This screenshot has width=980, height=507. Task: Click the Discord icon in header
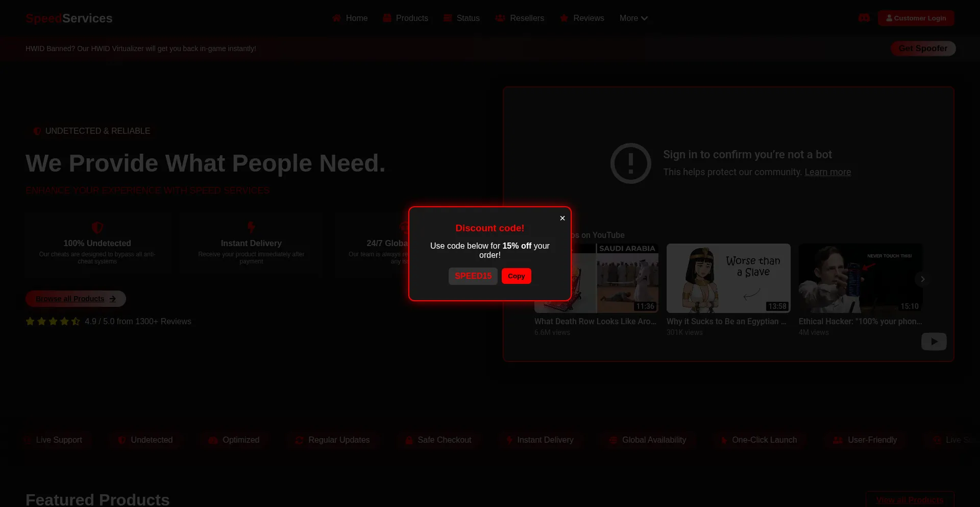pyautogui.click(x=864, y=18)
